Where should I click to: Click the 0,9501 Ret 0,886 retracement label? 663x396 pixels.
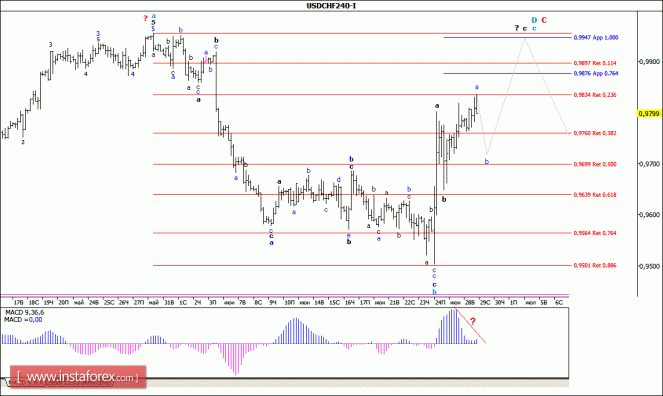click(x=595, y=265)
